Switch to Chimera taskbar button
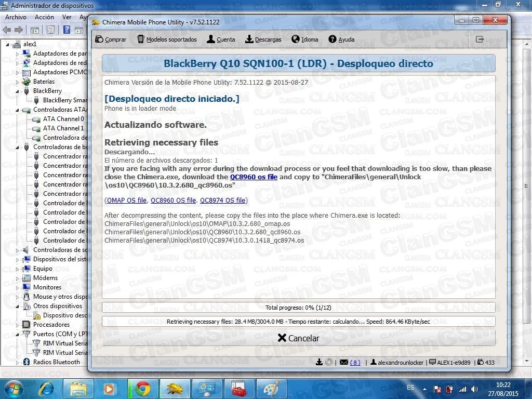The image size is (532, 399). point(175,389)
